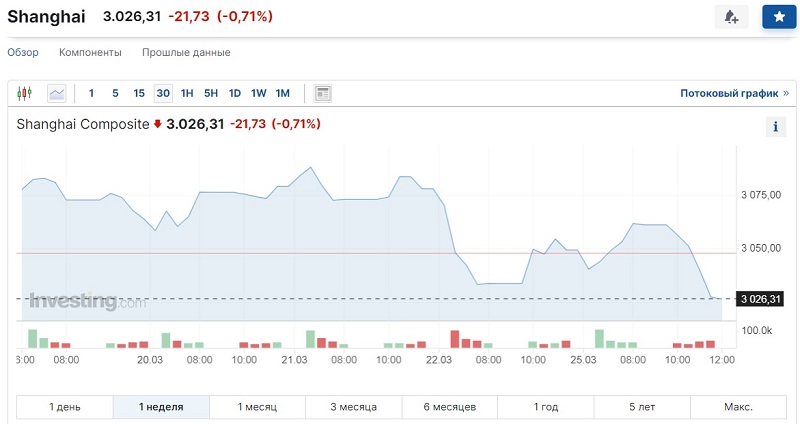Select the Макс. time range

tap(738, 407)
